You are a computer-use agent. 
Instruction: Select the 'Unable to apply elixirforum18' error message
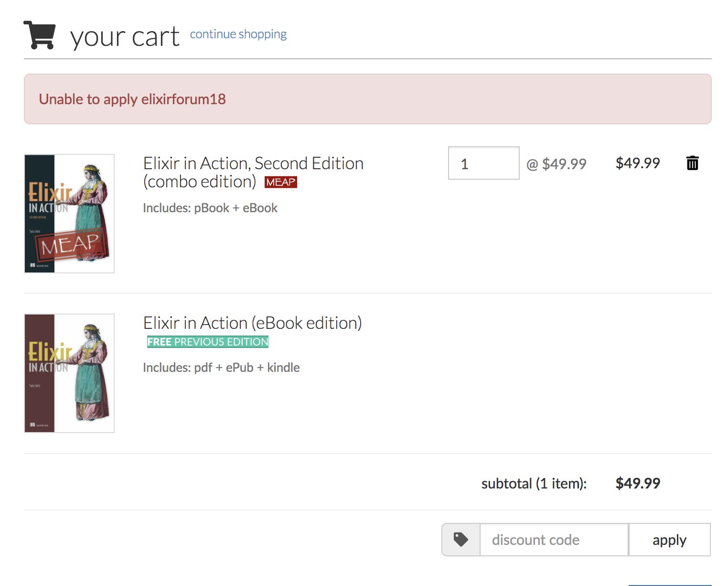132,99
